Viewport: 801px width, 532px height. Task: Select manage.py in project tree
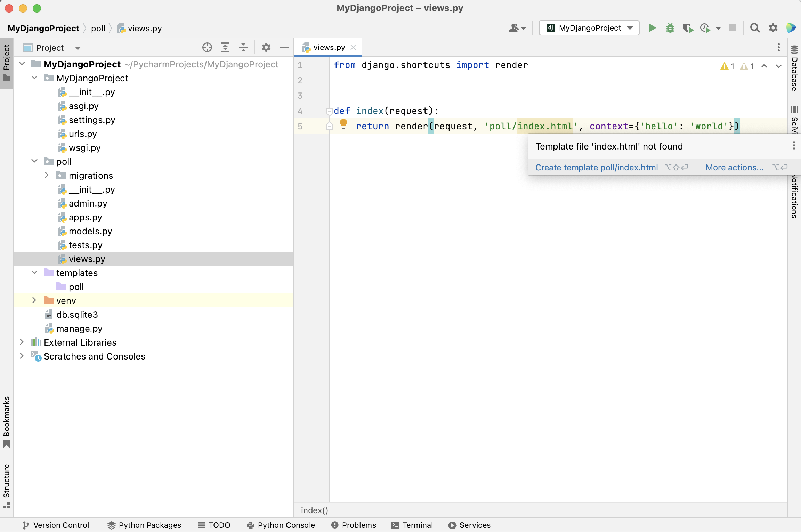point(154,329)
